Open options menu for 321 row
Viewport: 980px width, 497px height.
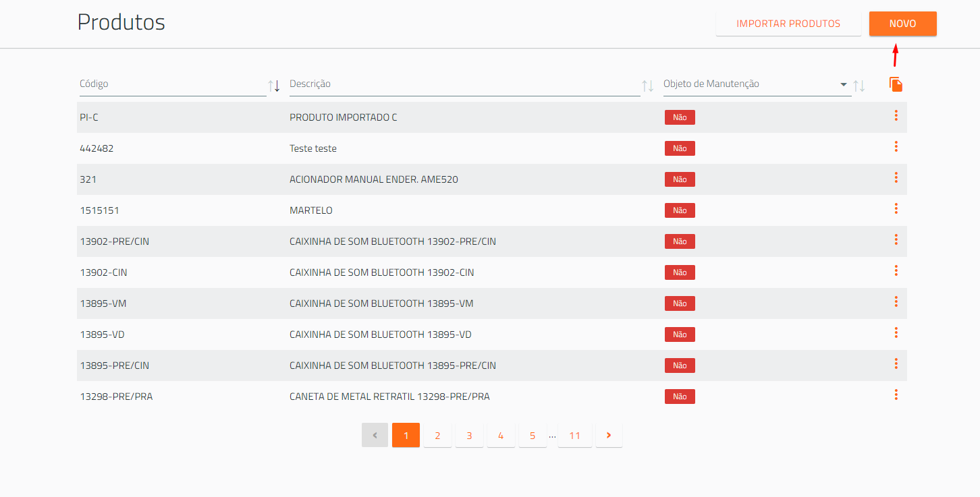pyautogui.click(x=896, y=178)
